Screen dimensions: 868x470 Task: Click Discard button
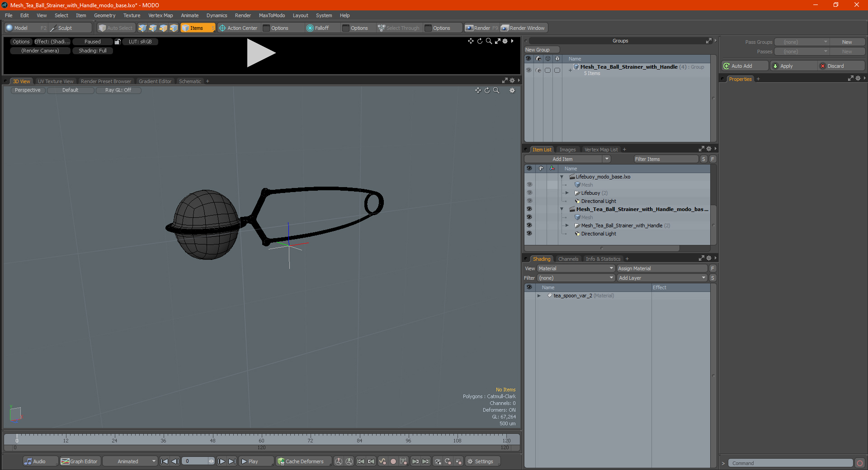pos(841,66)
